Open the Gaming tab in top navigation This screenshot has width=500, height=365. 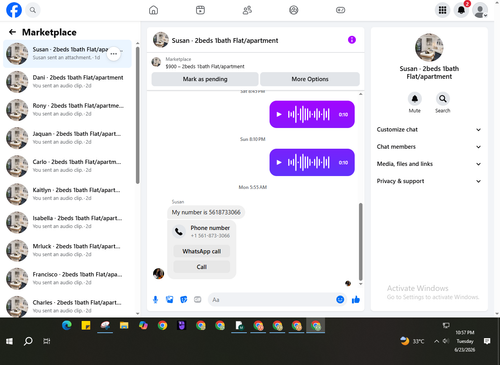tap(340, 10)
